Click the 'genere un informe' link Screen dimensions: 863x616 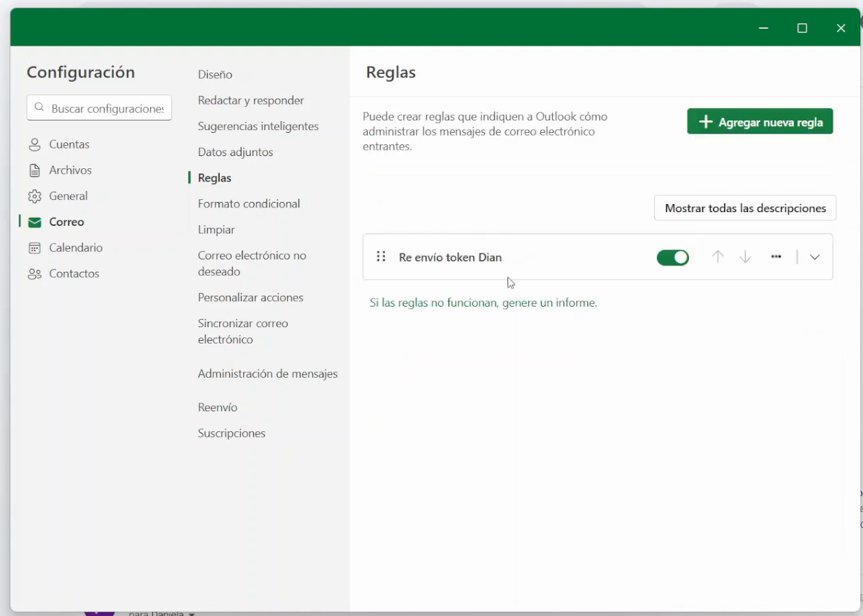pos(549,303)
